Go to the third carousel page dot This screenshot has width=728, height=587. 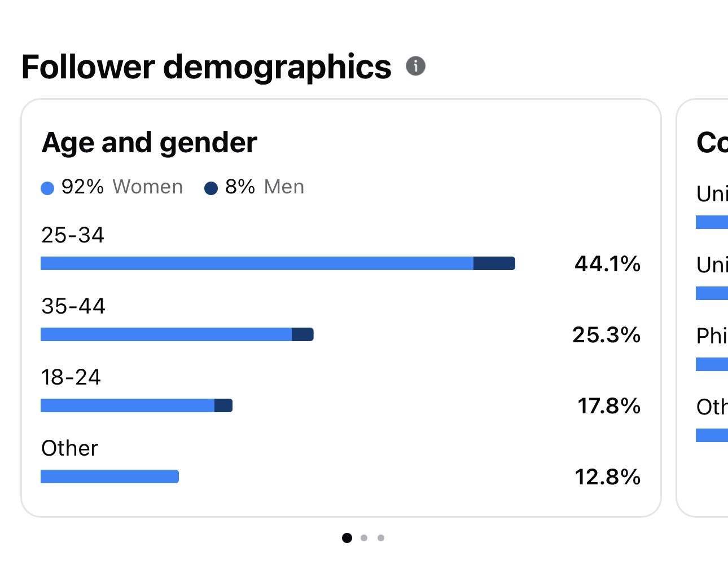(381, 538)
